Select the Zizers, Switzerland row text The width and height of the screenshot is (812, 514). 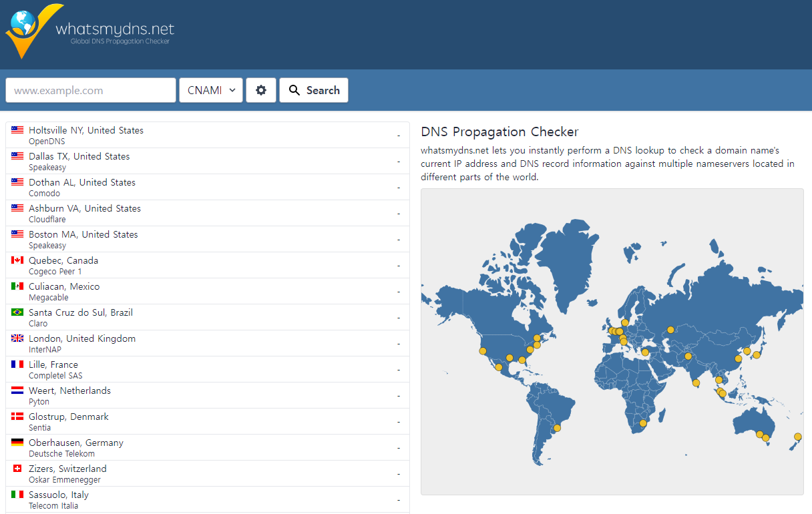click(67, 469)
